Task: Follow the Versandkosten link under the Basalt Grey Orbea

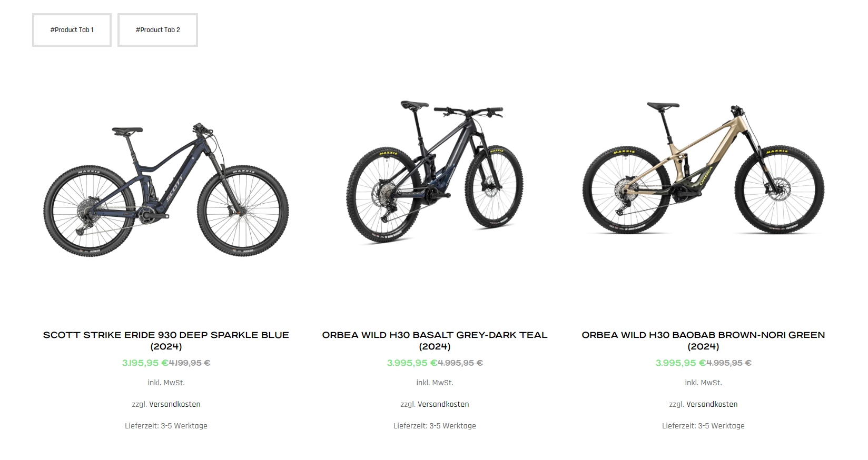Action: tap(443, 404)
